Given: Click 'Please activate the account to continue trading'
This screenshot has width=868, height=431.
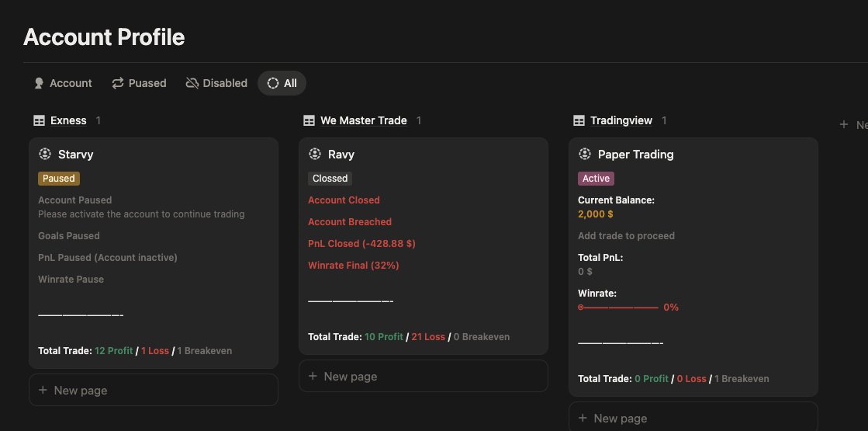Looking at the screenshot, I should [x=141, y=214].
